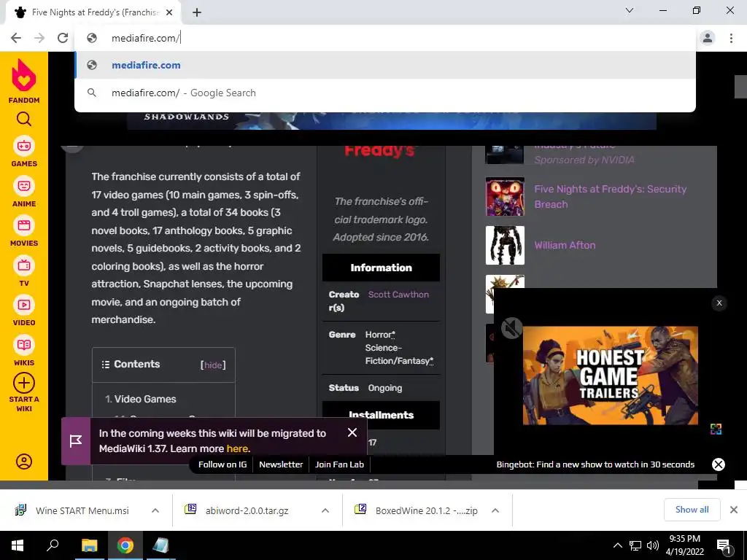This screenshot has height=560, width=747.
Task: Open the Fandom home logo
Action: tap(24, 81)
